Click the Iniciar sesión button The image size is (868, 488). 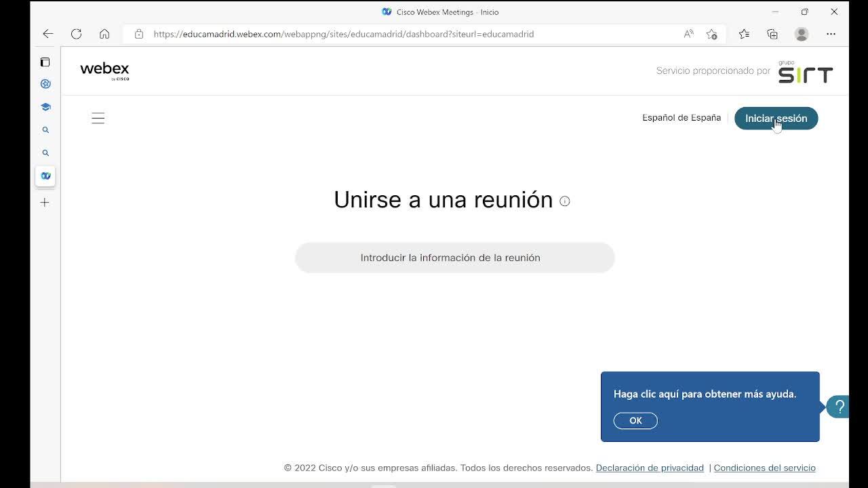pos(776,119)
